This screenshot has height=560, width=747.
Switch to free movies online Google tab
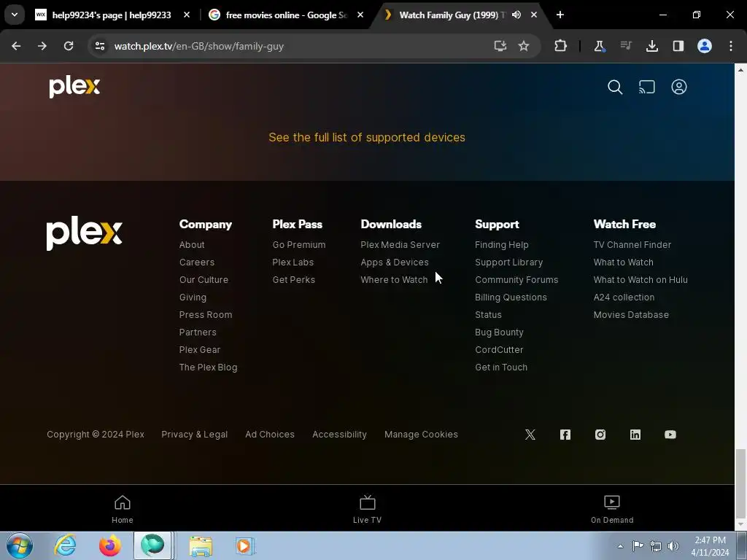click(x=286, y=15)
